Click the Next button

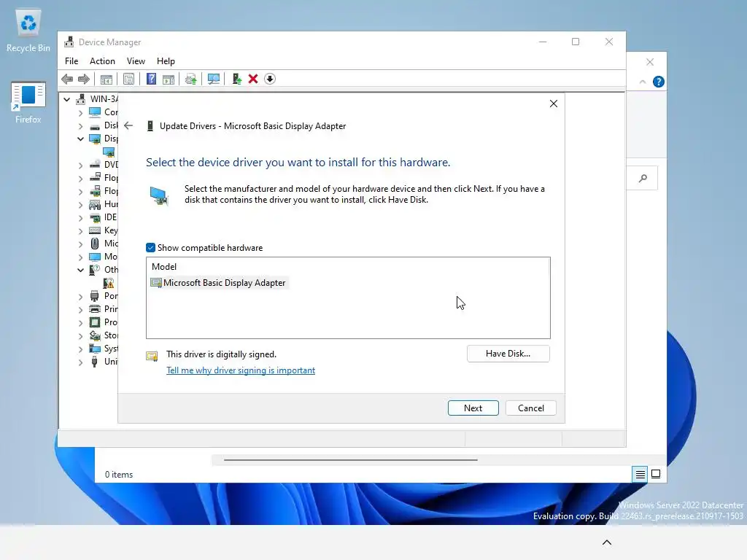[x=473, y=408]
